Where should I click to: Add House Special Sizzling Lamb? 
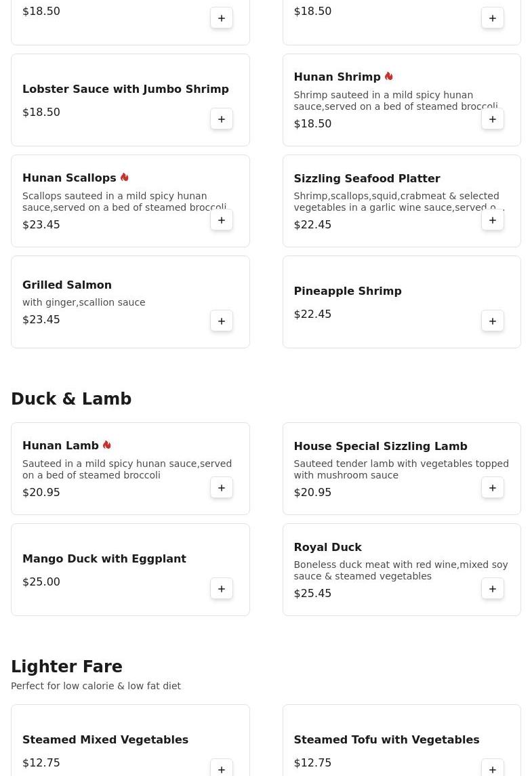pyautogui.click(x=493, y=488)
